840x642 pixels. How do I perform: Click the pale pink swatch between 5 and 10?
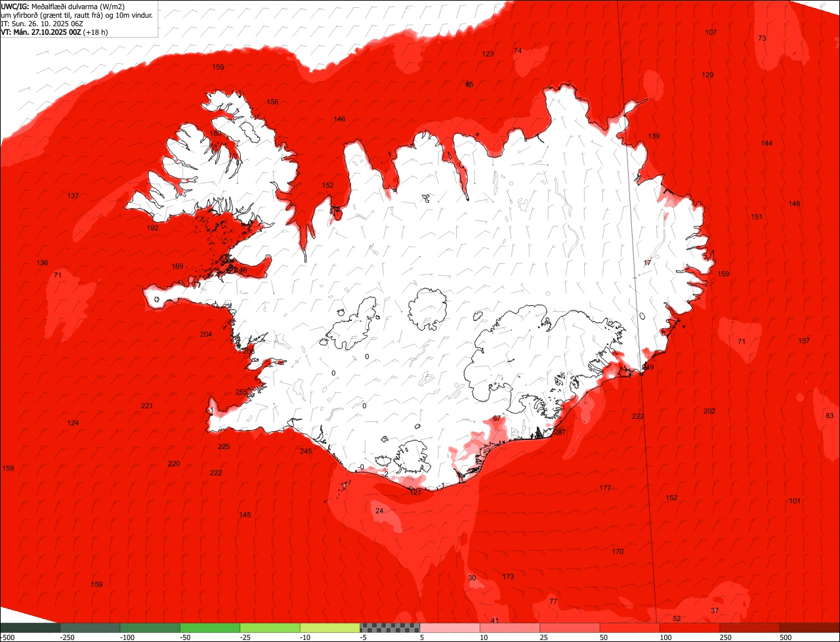tap(450, 628)
